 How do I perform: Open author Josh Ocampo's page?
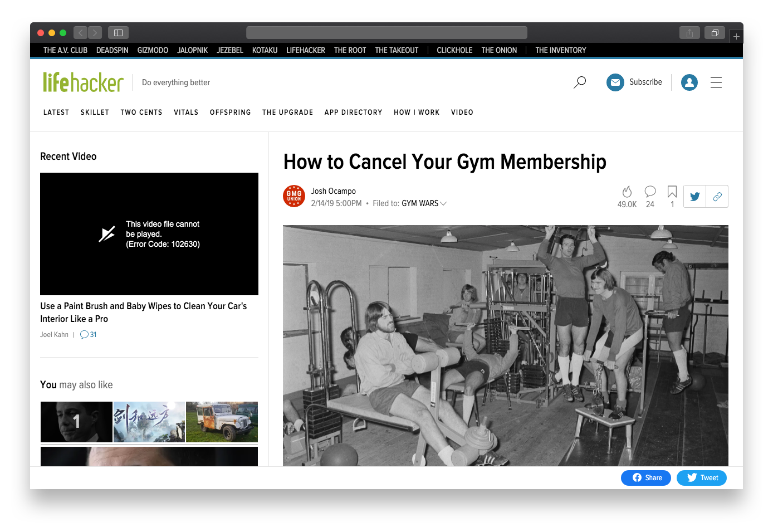click(x=333, y=191)
